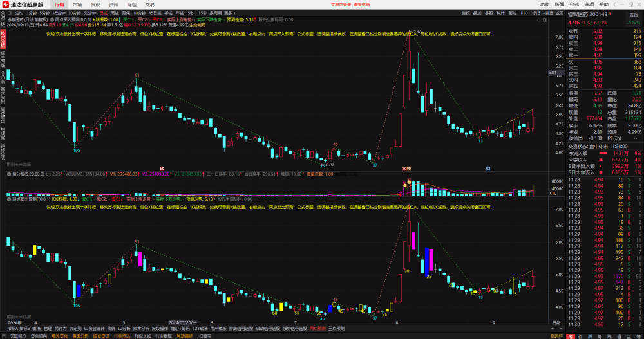Toggle 叠加 overlay in the toolbar
The width and height of the screenshot is (644, 339).
(x=477, y=13)
